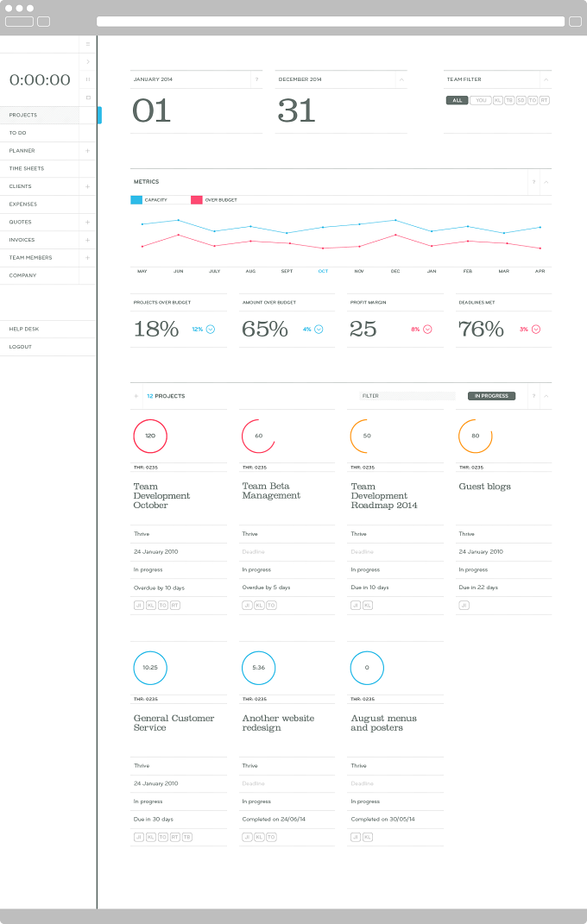Click the plus icon beside Planner
The height and width of the screenshot is (924, 587).
[x=87, y=151]
